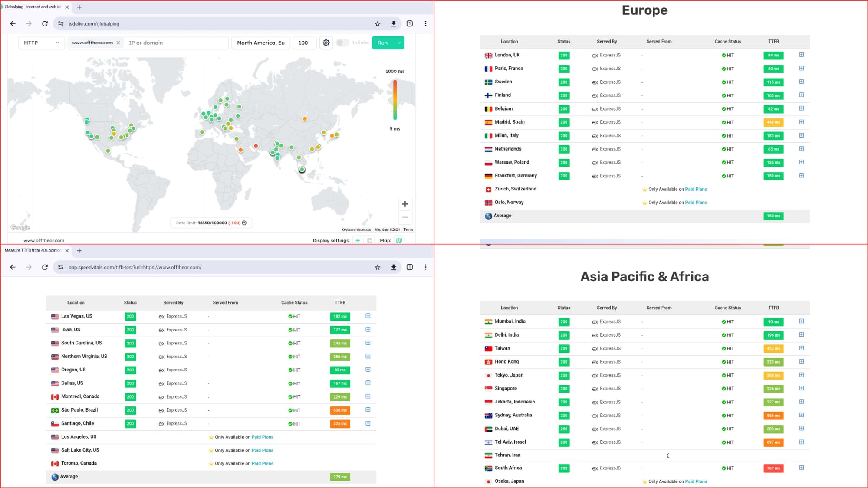Open Paid Plans link in Toronto, Canada row
Screen dimensions: 868x488
point(263,463)
